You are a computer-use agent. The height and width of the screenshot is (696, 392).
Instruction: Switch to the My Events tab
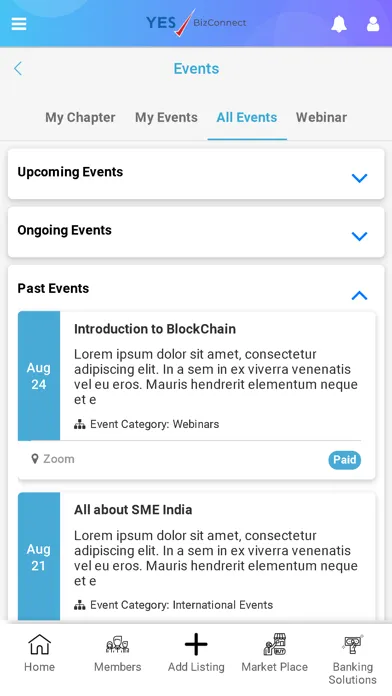point(166,117)
